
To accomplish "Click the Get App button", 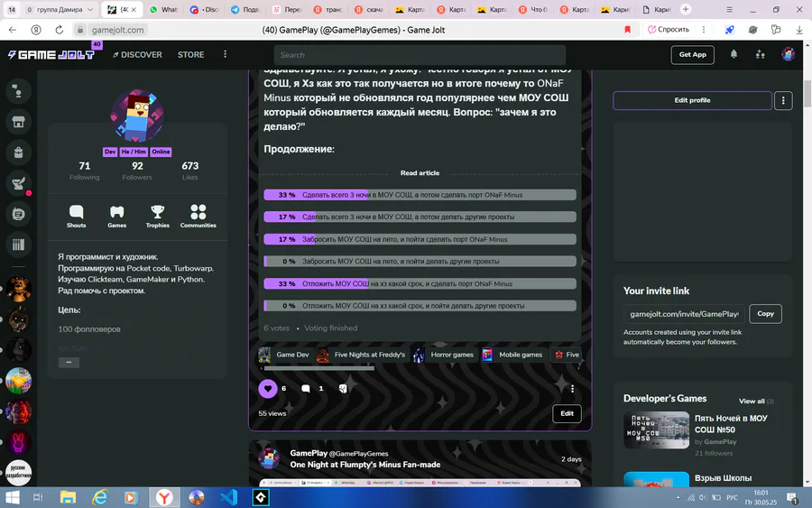I will tap(692, 54).
